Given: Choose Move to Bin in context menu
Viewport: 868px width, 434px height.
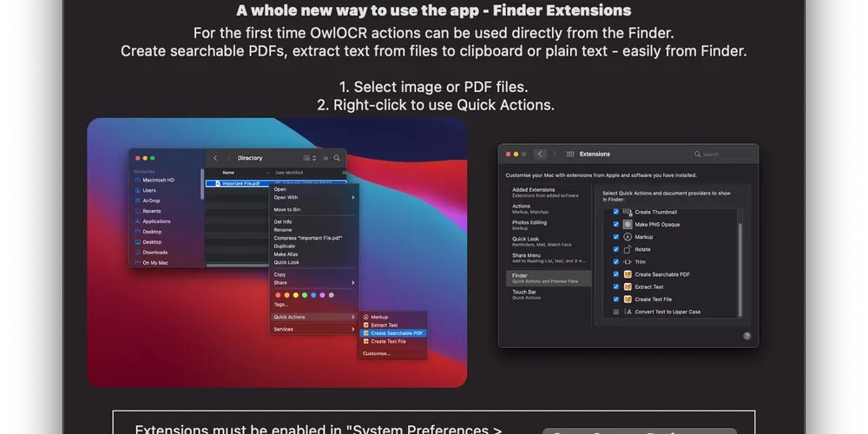Looking at the screenshot, I should point(313,210).
